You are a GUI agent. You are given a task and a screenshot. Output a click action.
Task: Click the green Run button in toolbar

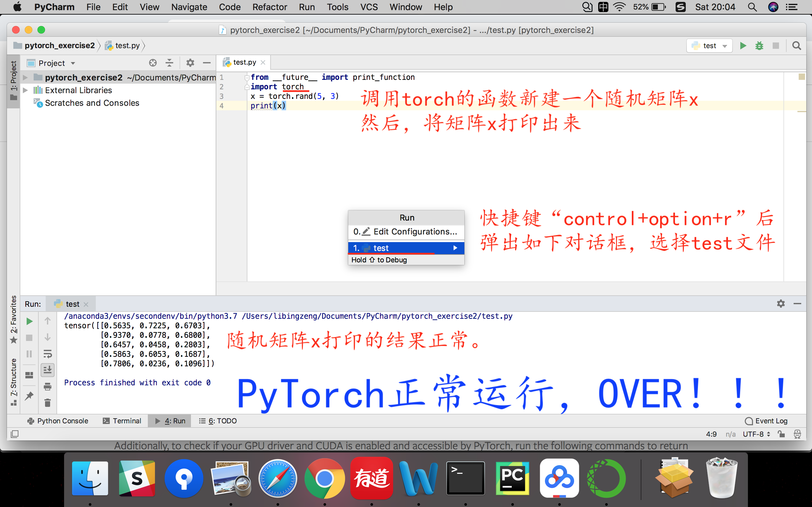[743, 46]
